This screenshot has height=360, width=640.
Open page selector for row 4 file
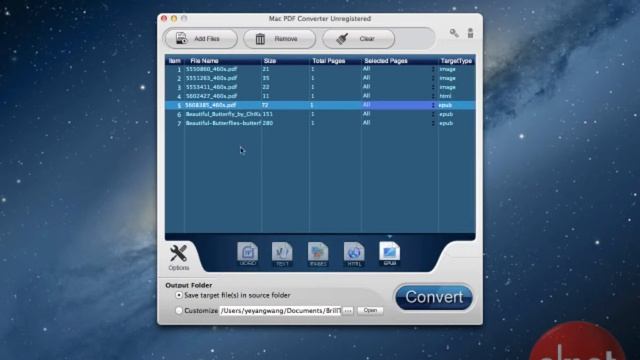(x=433, y=96)
